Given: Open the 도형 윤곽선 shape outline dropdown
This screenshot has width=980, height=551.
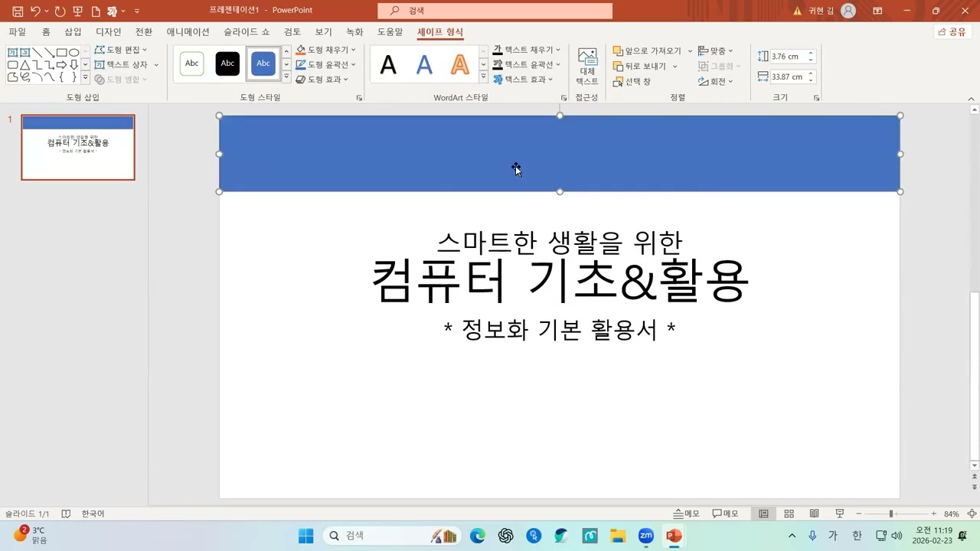Looking at the screenshot, I should coord(326,64).
